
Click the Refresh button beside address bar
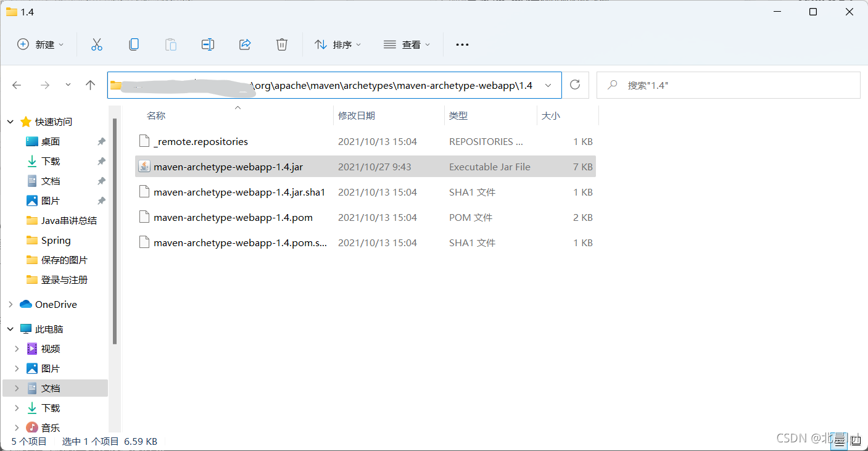575,85
